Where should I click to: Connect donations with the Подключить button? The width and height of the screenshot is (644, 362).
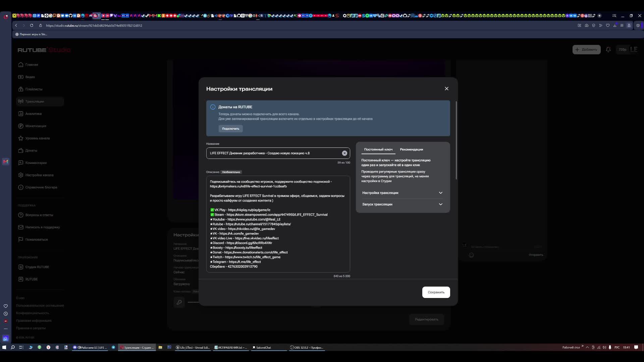[x=231, y=129]
